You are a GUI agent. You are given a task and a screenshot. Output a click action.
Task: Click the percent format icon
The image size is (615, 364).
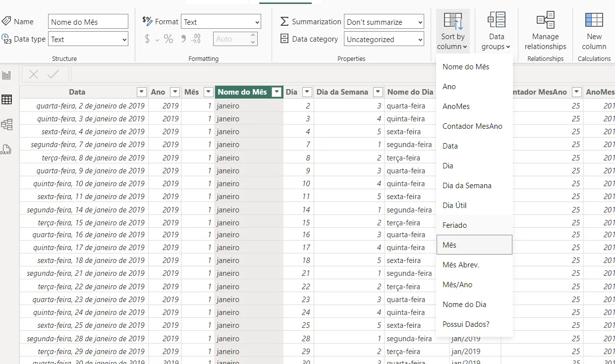click(x=168, y=39)
